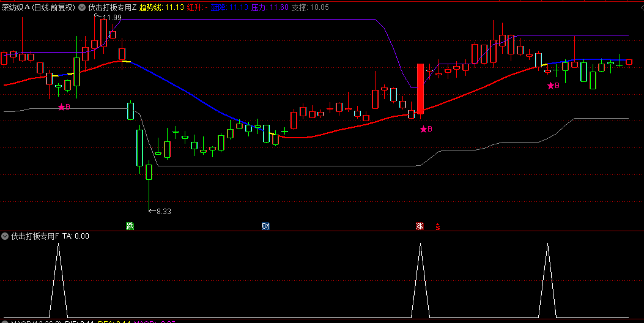The width and height of the screenshot is (644, 323).
Task: Click the purple 压力: 11.60 value
Action: pyautogui.click(x=270, y=7)
